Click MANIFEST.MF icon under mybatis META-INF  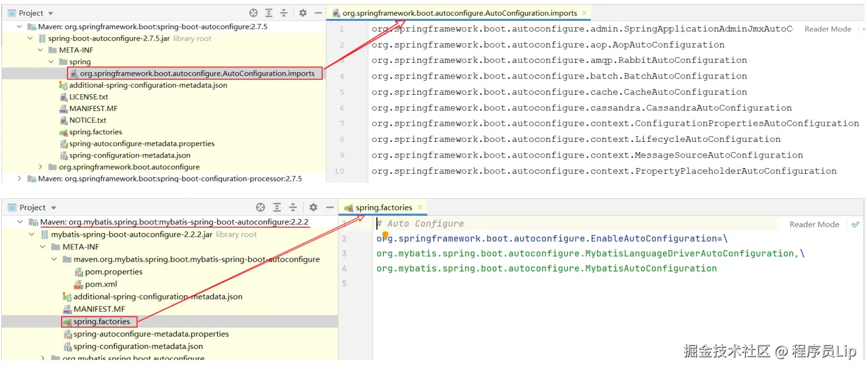click(x=67, y=309)
